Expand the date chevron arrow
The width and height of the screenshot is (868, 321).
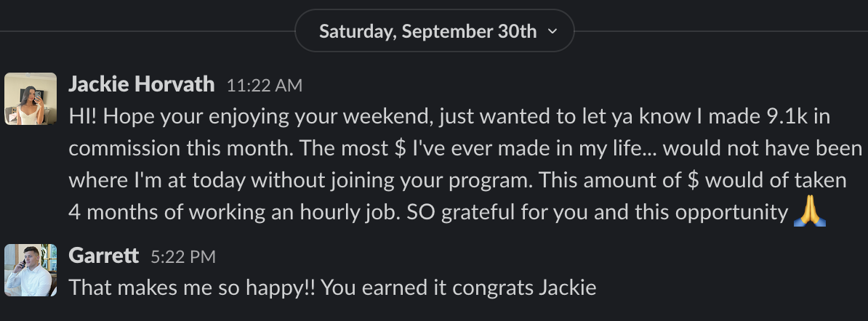552,31
